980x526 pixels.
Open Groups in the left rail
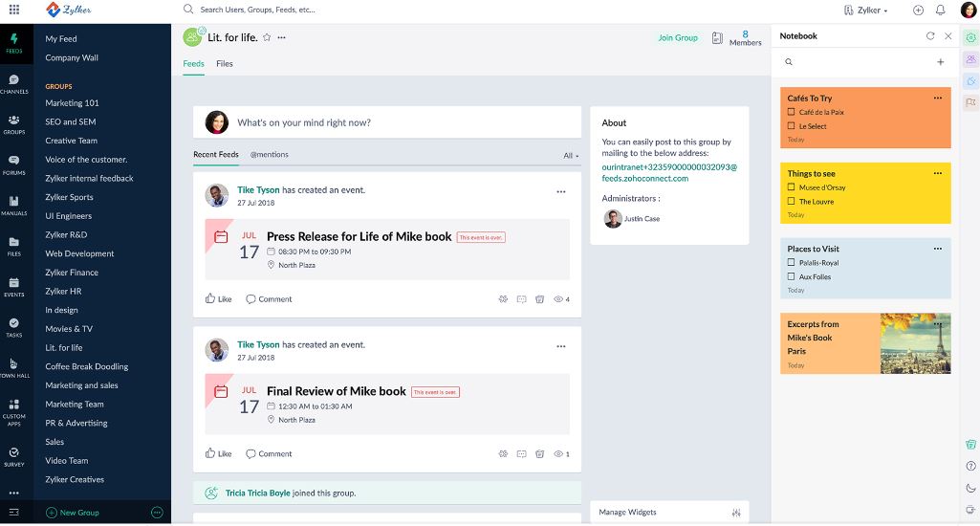13,124
